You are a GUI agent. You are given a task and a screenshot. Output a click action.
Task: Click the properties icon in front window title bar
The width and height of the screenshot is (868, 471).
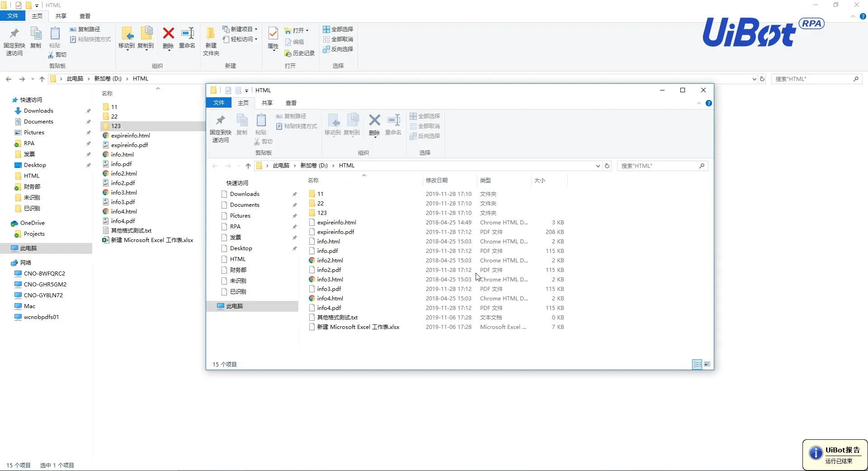click(228, 90)
